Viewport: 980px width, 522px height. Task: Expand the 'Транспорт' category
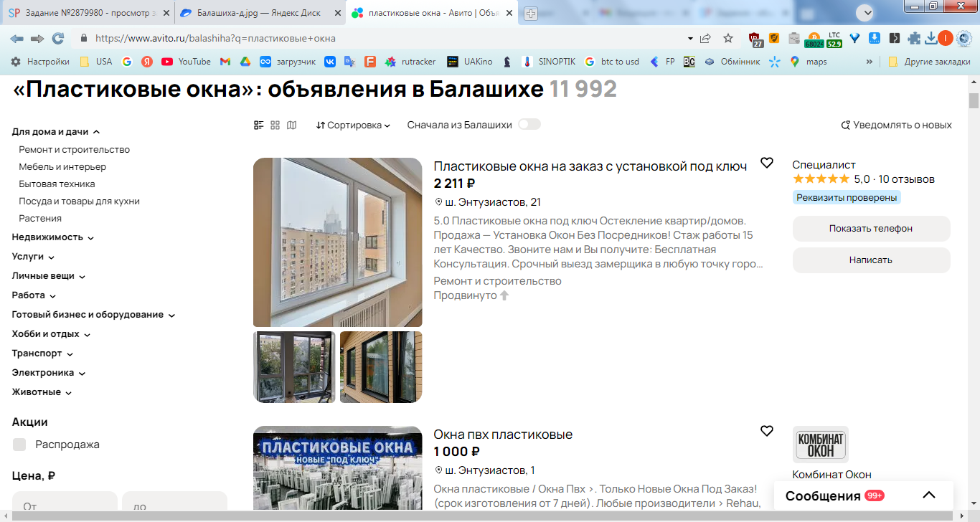tap(43, 353)
